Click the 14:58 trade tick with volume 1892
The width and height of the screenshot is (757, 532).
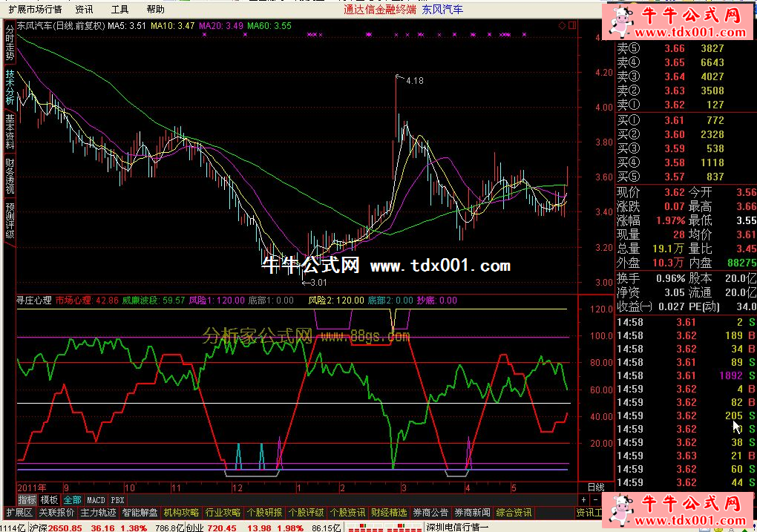(x=686, y=375)
